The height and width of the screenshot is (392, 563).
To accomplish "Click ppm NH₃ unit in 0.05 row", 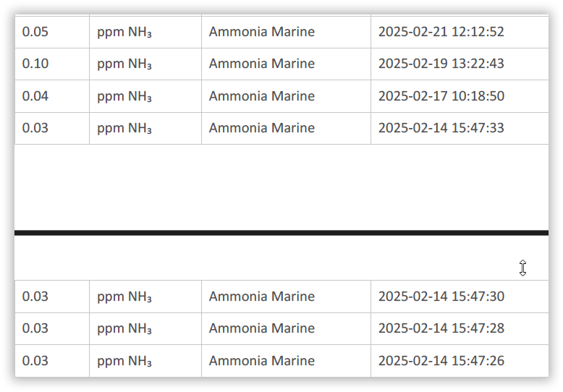I will [x=124, y=33].
